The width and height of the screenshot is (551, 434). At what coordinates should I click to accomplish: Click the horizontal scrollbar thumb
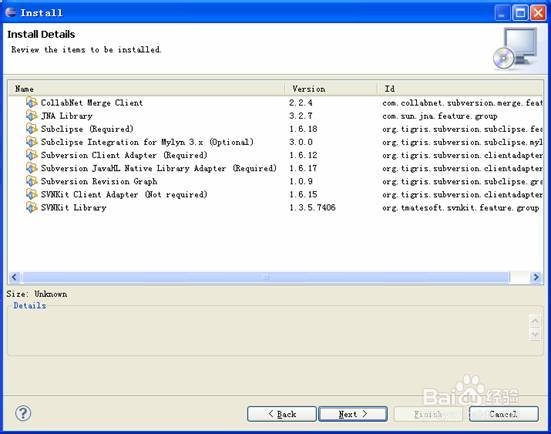point(266,277)
